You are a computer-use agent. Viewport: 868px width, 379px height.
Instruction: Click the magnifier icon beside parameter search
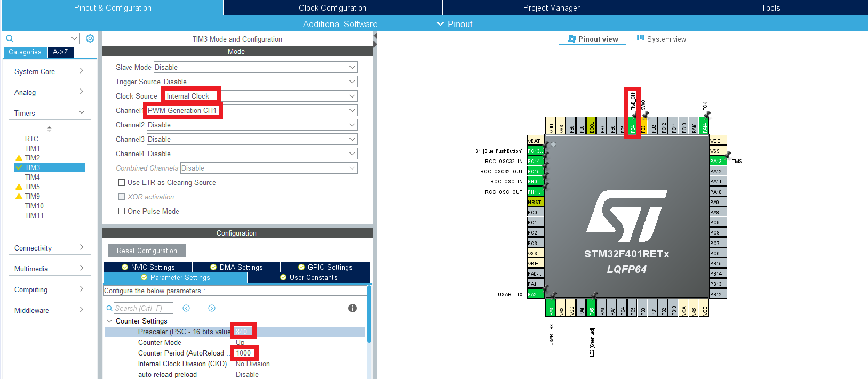pyautogui.click(x=109, y=308)
